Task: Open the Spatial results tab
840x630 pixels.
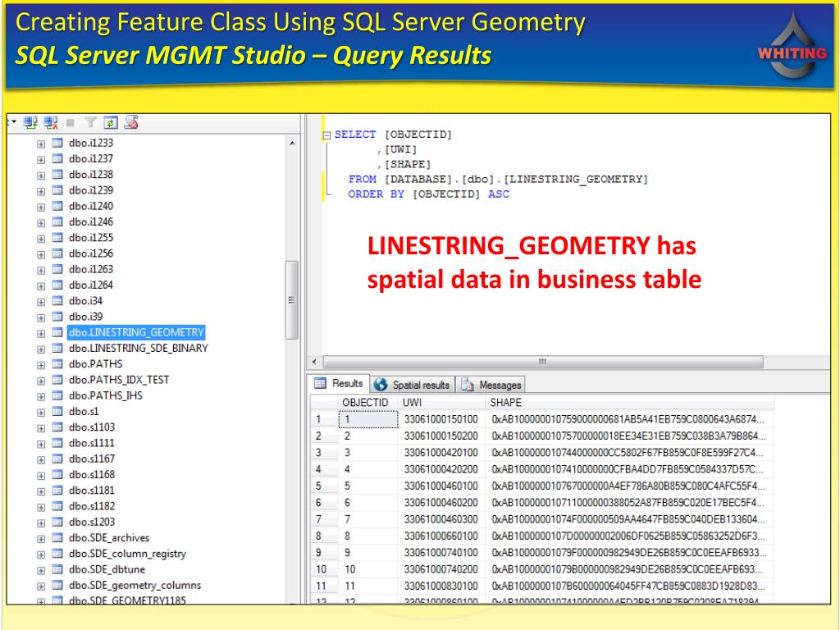Action: (412, 385)
